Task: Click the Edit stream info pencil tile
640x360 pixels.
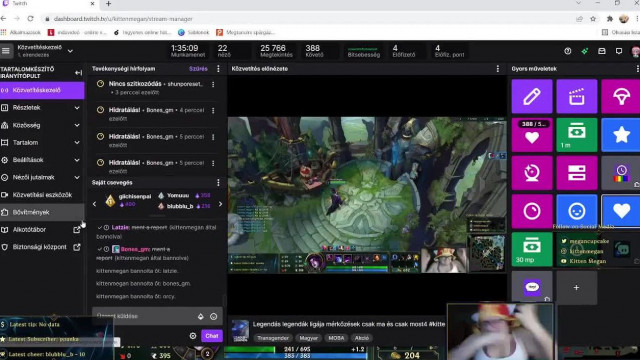Action: pos(532,96)
